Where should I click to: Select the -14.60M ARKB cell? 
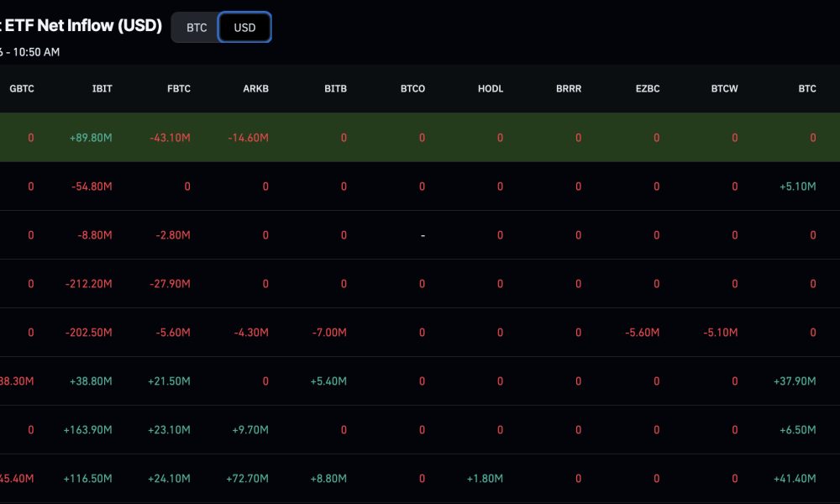click(248, 138)
